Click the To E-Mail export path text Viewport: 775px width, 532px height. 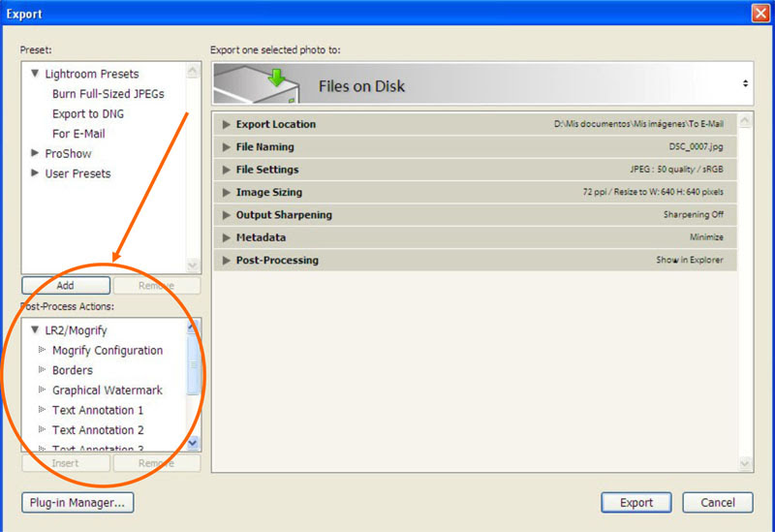[638, 124]
